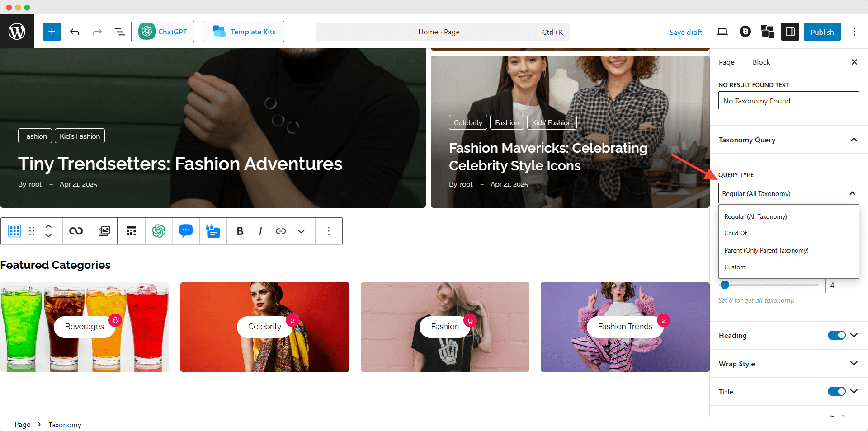This screenshot has height=431, width=868.
Task: Click the Beverages category label
Action: 84,326
